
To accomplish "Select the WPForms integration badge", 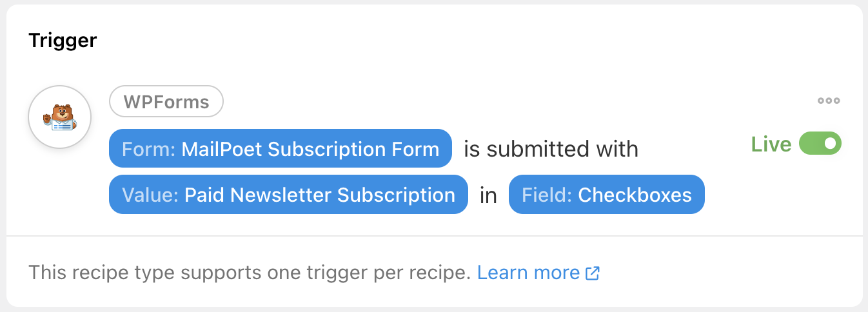I will click(166, 102).
